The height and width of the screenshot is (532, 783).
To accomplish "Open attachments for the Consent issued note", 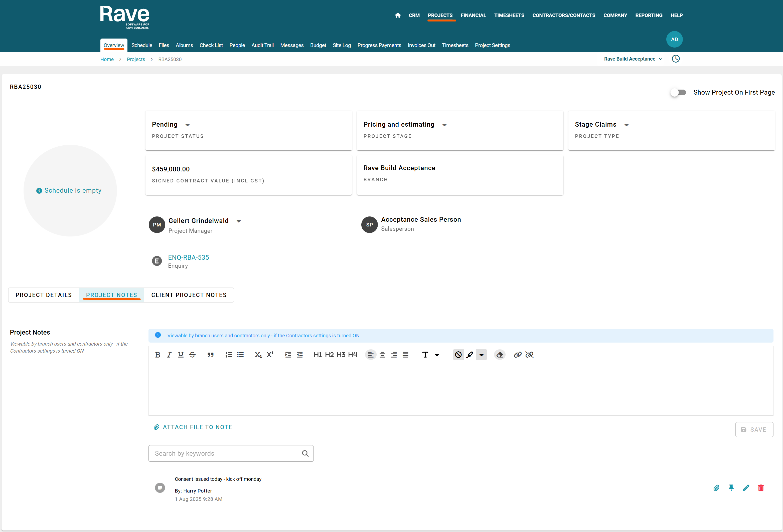I will 716,488.
